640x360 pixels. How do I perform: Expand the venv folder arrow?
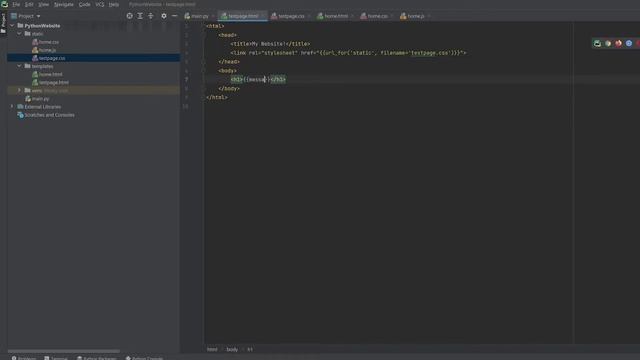19,90
